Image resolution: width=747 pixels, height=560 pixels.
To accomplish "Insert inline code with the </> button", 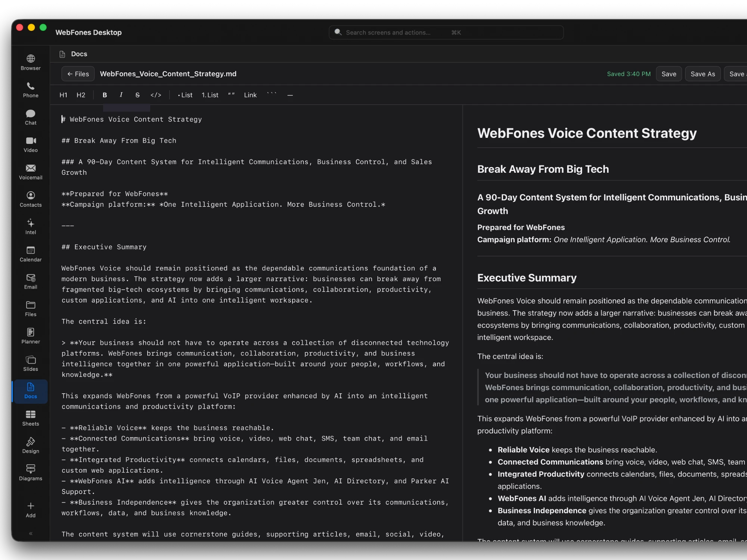I will pos(156,95).
